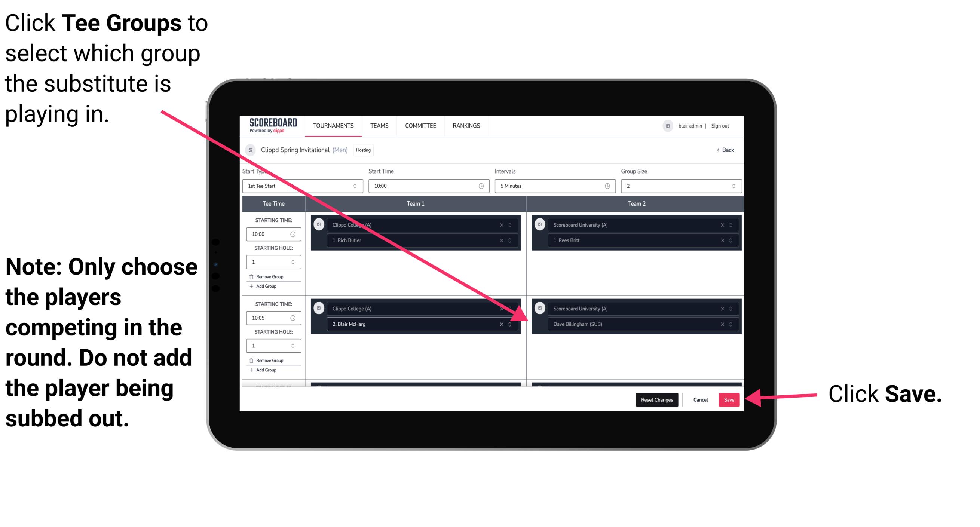Click Cancel button to discard changes
The width and height of the screenshot is (980, 527).
(x=700, y=398)
